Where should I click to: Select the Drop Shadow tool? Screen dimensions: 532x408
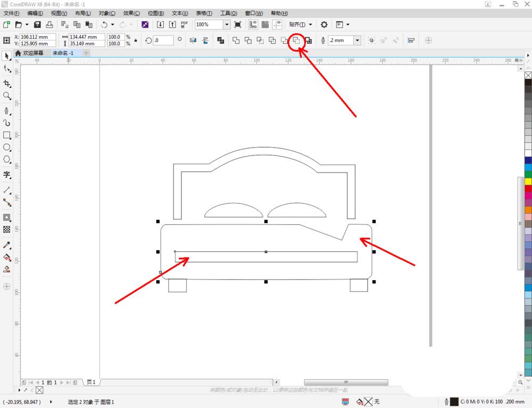click(x=6, y=217)
